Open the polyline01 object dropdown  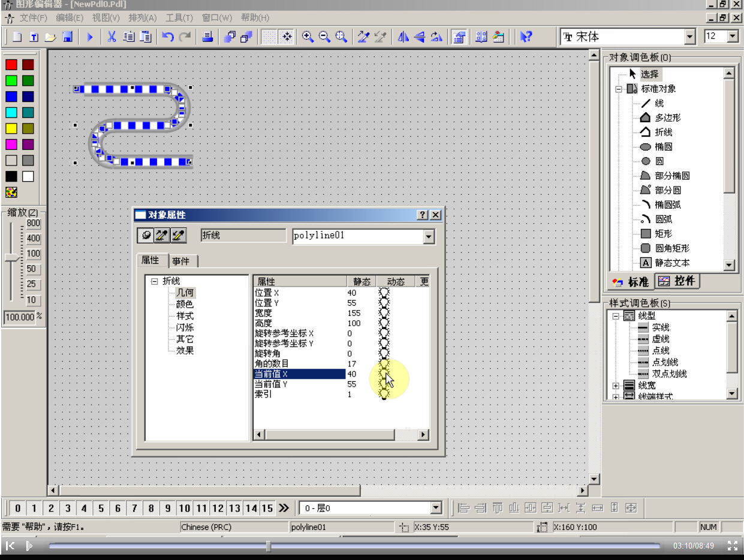pyautogui.click(x=429, y=236)
